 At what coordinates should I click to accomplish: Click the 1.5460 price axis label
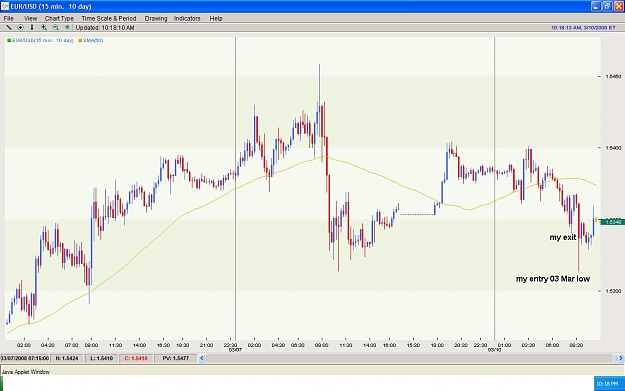pos(613,76)
